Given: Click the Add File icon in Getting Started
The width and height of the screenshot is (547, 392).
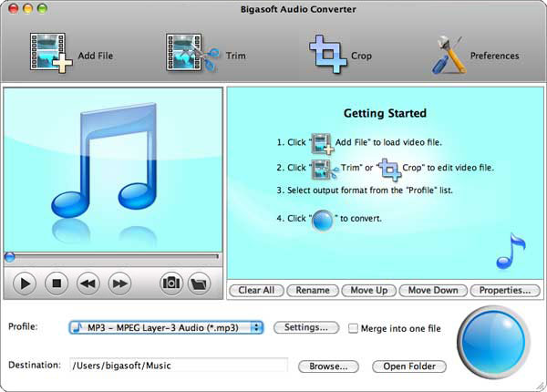Looking at the screenshot, I should tap(322, 143).
